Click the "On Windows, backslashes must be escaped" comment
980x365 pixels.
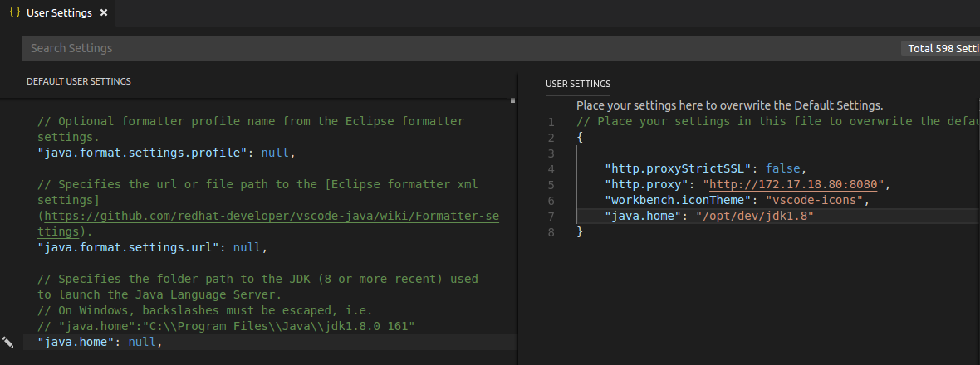coord(206,310)
